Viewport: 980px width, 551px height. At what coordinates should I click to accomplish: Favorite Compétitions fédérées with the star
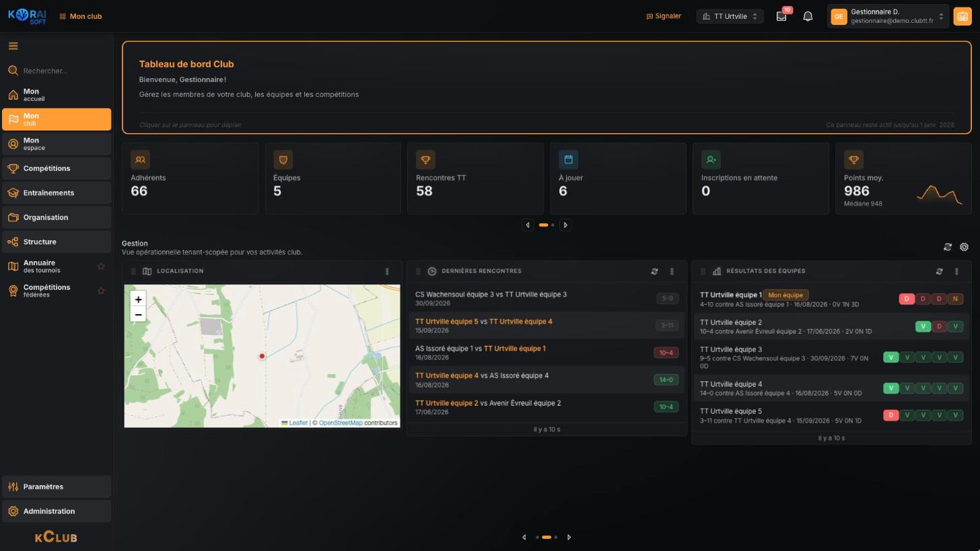[101, 291]
